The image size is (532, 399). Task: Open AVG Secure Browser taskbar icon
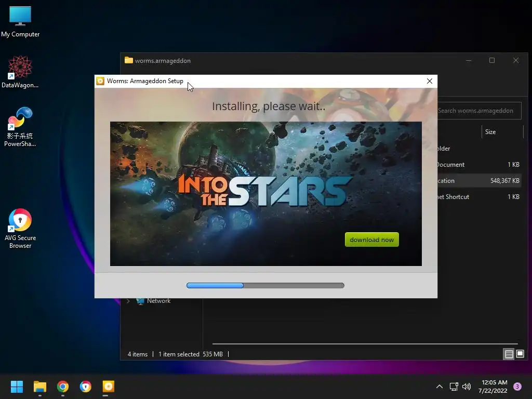tap(86, 387)
